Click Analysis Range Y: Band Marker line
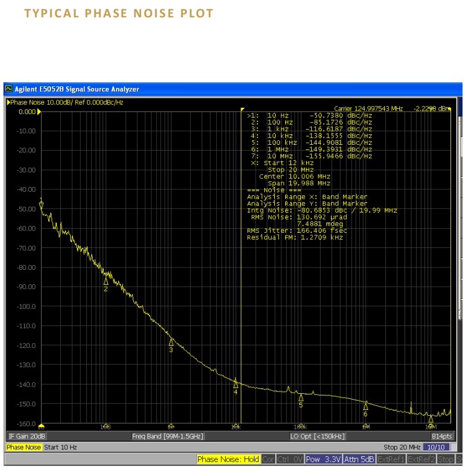The height and width of the screenshot is (476, 466). pyautogui.click(x=307, y=203)
